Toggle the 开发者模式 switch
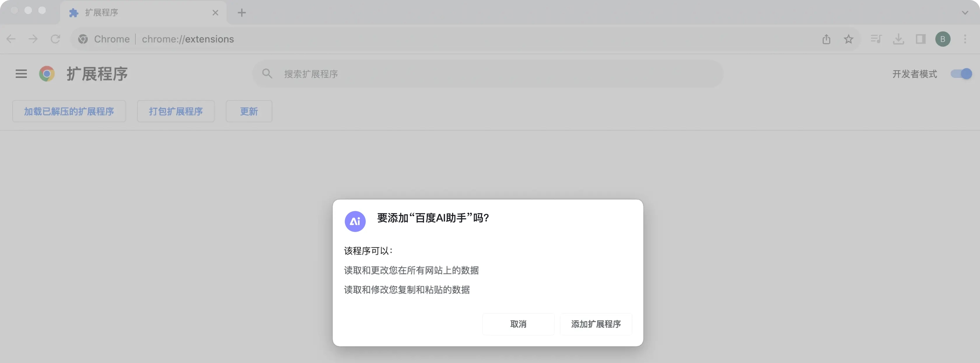 coord(961,74)
